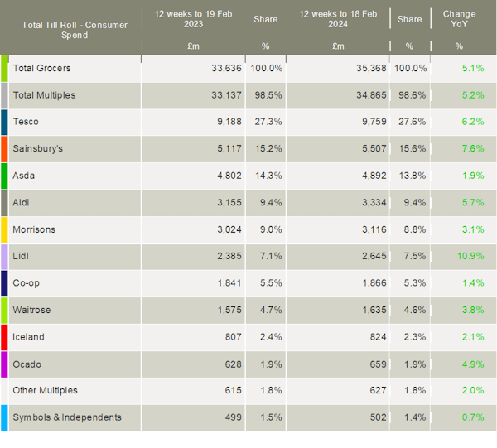
Task: Click Iceland's 824 spend value
Action: click(379, 337)
